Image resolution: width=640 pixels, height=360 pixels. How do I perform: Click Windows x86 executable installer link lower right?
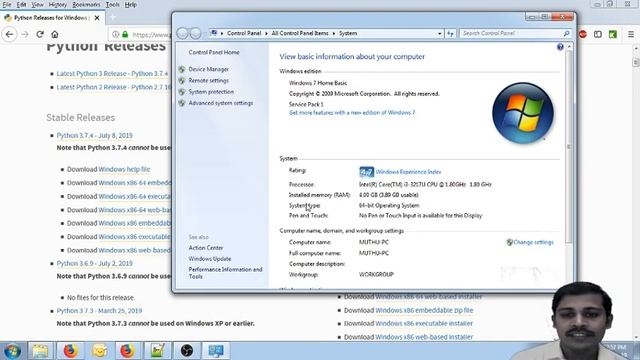pyautogui.click(x=424, y=324)
